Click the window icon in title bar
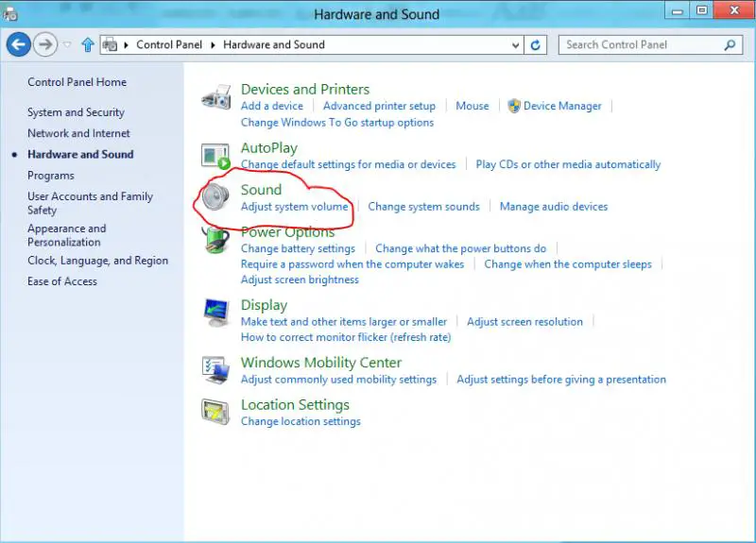Viewport: 756px width, 543px height. [x=10, y=14]
